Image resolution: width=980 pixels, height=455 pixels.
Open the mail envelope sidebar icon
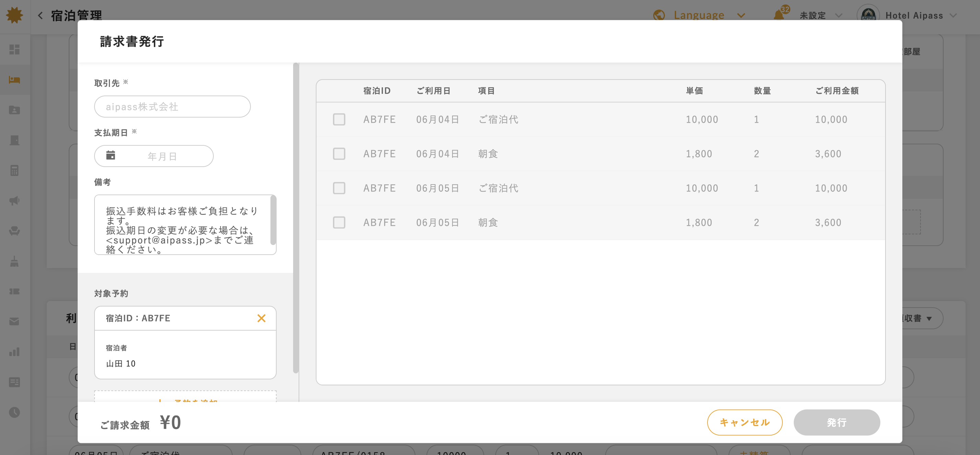(14, 322)
